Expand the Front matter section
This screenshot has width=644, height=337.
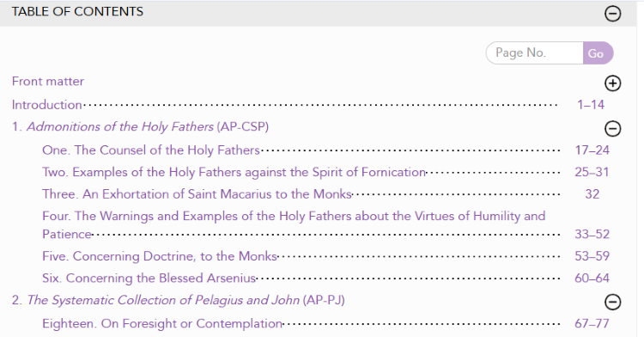click(612, 83)
